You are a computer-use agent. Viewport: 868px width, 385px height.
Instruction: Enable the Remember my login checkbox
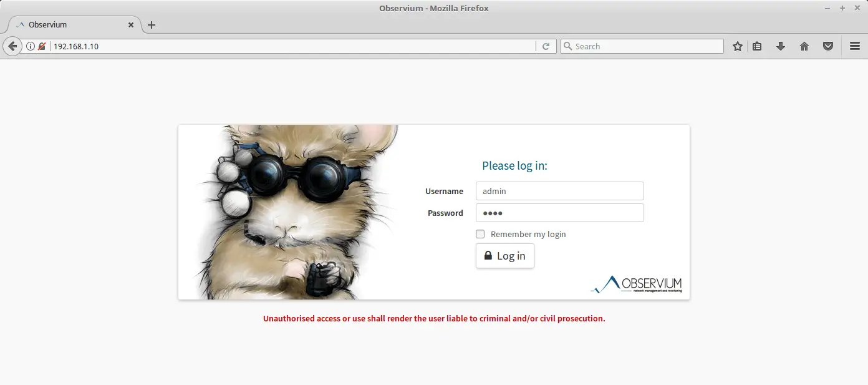click(480, 234)
